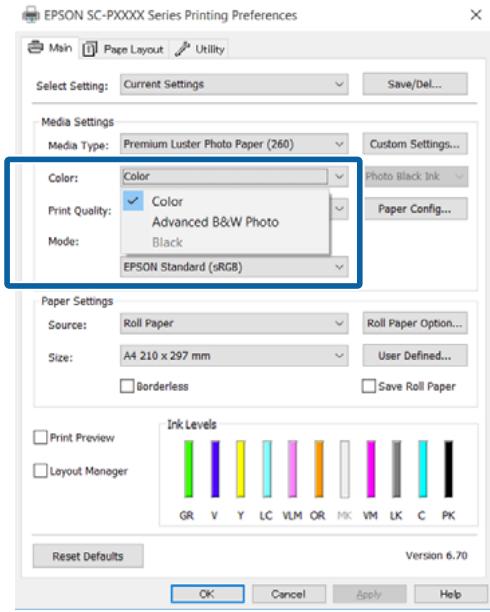This screenshot has height=612, width=490.
Task: Click the black PK ink level bar
Action: click(x=449, y=469)
